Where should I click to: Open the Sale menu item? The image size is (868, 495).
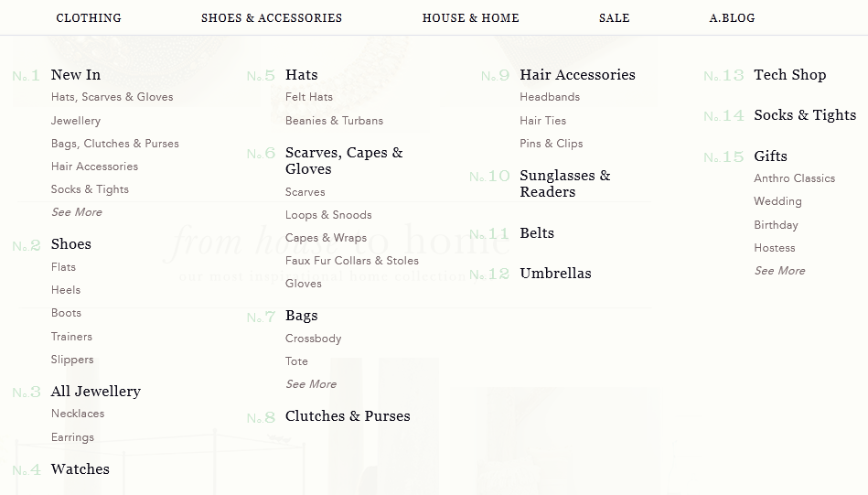pyautogui.click(x=614, y=17)
